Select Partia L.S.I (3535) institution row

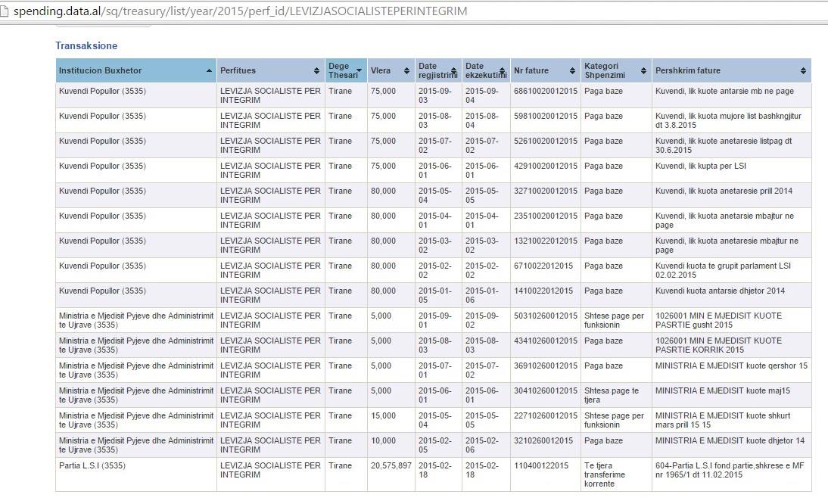point(92,466)
